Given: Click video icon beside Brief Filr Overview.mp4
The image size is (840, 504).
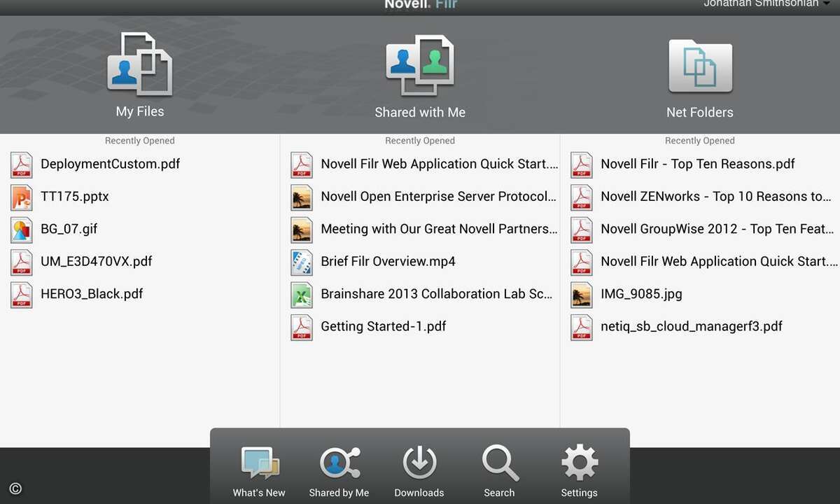Looking at the screenshot, I should click(302, 262).
